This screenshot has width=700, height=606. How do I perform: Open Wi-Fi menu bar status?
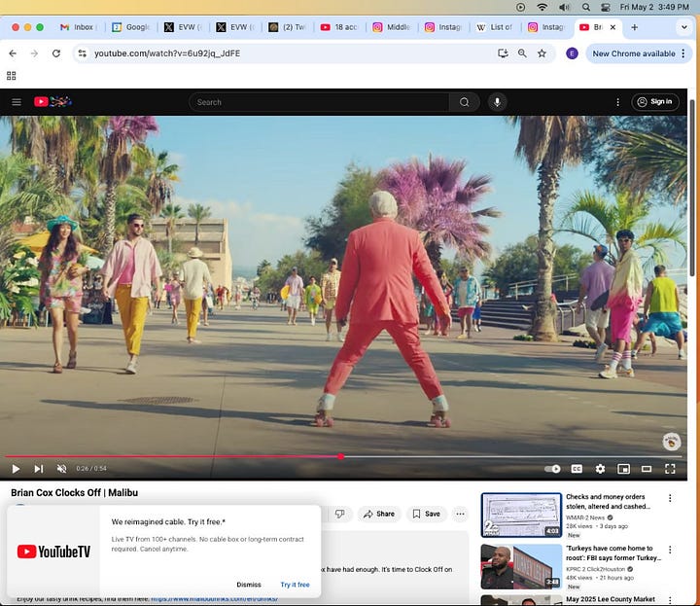[542, 7]
